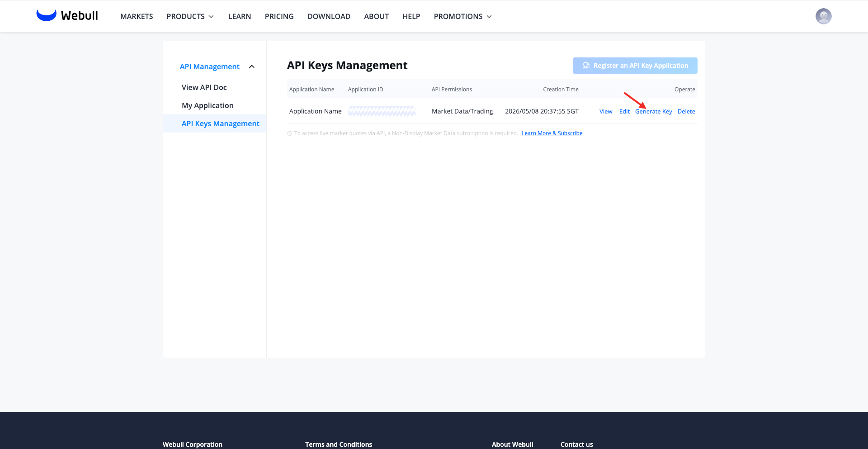868x449 pixels.
Task: Click Register an API Key Application button
Action: tap(635, 66)
